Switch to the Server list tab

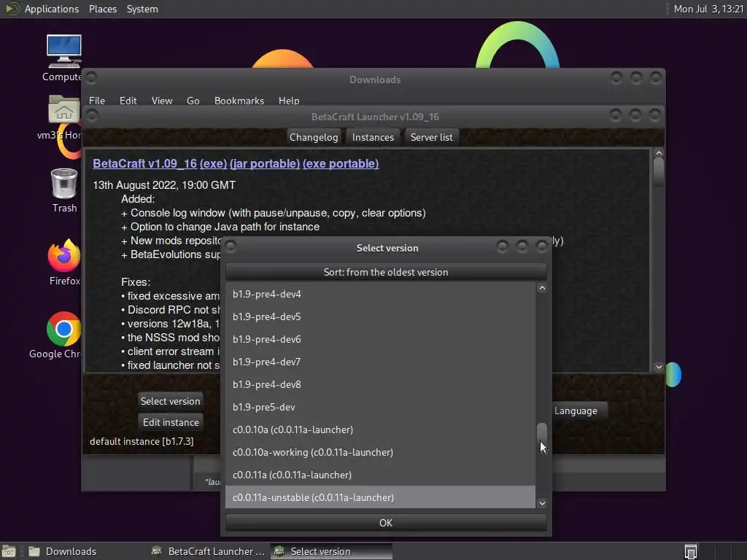click(432, 137)
